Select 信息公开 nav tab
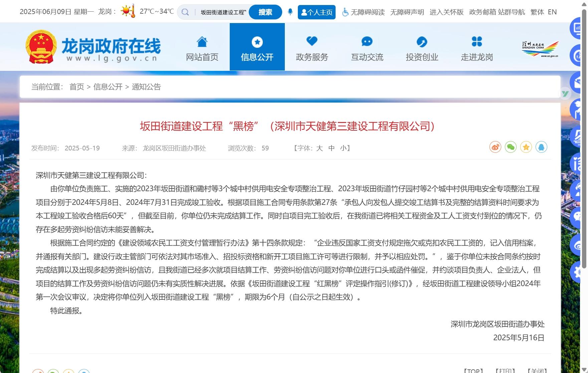Image resolution: width=588 pixels, height=373 pixels. 257,47
